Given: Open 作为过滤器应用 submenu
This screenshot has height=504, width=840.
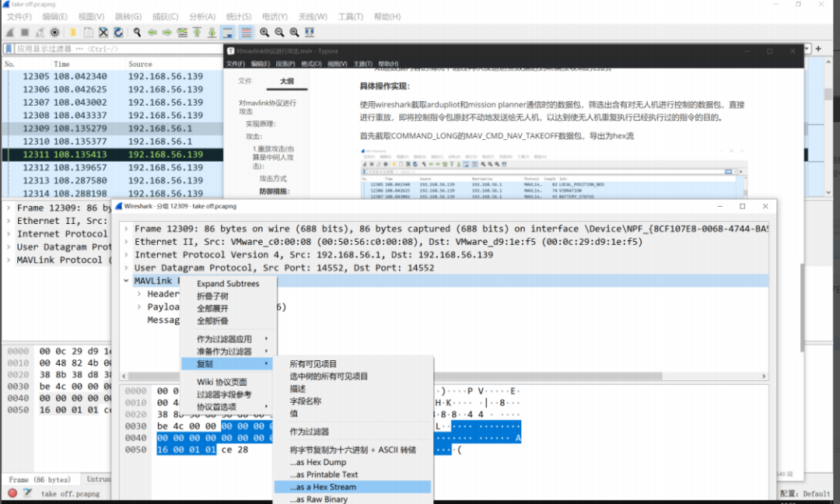Looking at the screenshot, I should click(228, 339).
